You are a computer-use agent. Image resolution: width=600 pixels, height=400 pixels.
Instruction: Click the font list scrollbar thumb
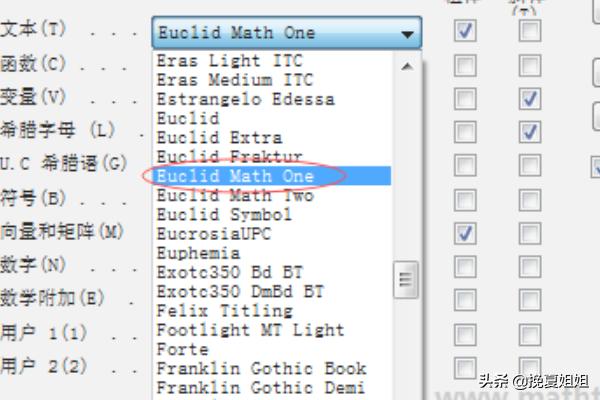[405, 276]
